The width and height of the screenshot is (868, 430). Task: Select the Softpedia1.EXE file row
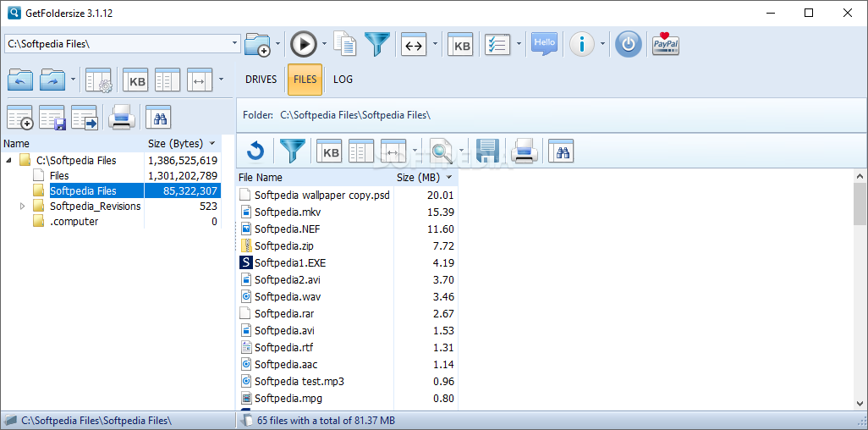click(x=347, y=262)
